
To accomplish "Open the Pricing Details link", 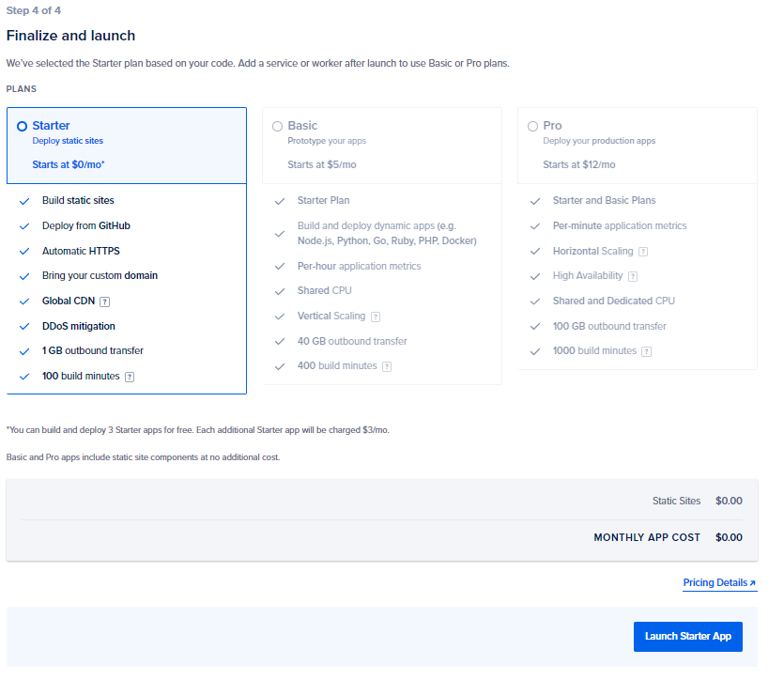I will [715, 583].
